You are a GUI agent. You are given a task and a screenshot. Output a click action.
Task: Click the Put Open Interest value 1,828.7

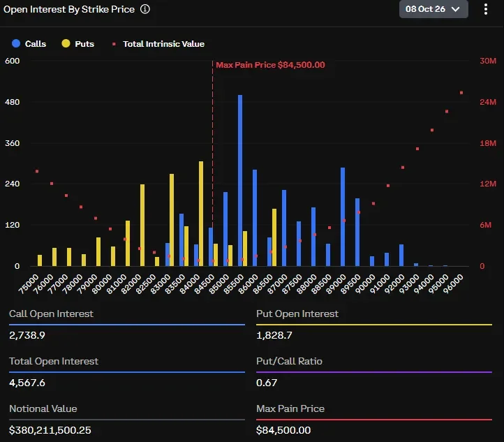pos(274,335)
